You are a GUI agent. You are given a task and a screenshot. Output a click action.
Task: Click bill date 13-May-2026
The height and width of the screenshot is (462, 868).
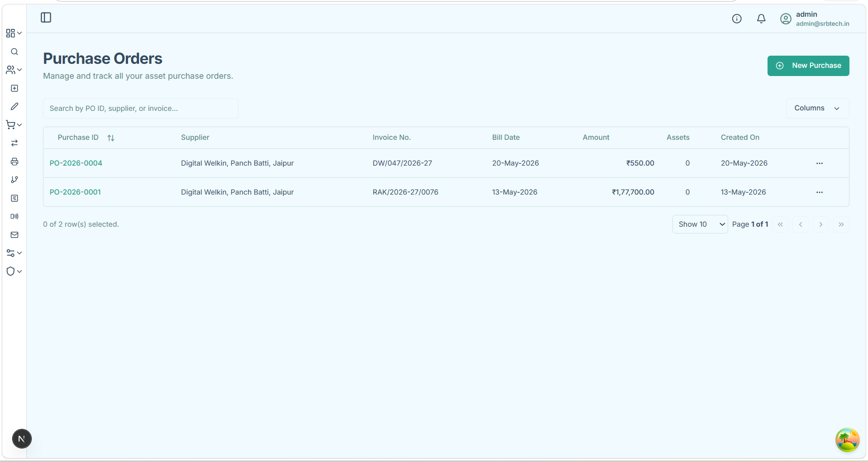515,192
